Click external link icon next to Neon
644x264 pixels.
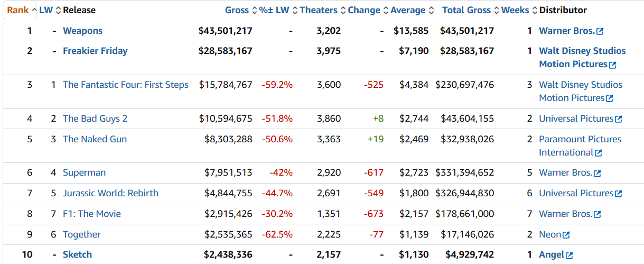click(x=566, y=235)
